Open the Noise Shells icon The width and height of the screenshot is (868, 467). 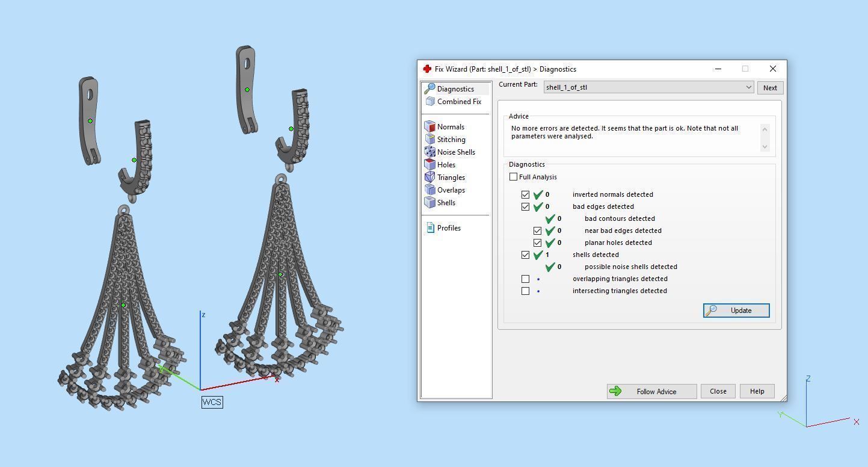click(429, 152)
